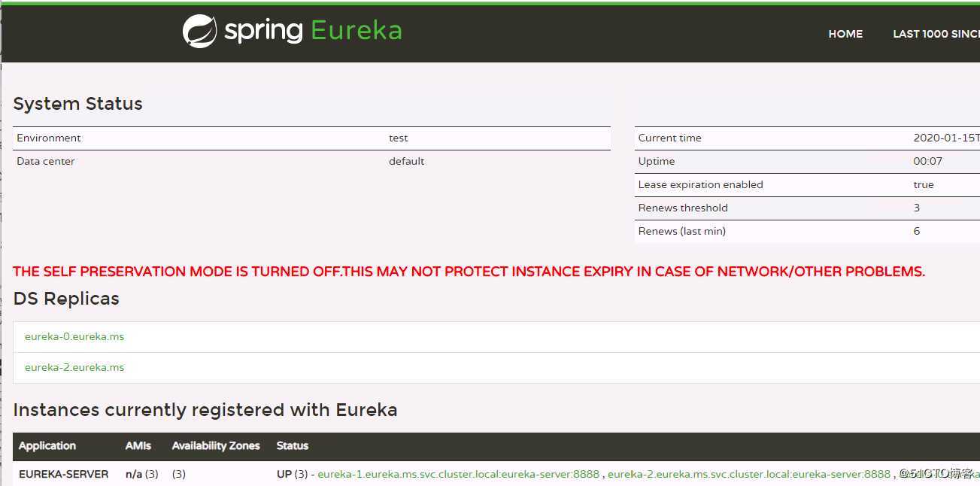Select the Lease expiration enabled label
This screenshot has height=486, width=980.
click(701, 184)
